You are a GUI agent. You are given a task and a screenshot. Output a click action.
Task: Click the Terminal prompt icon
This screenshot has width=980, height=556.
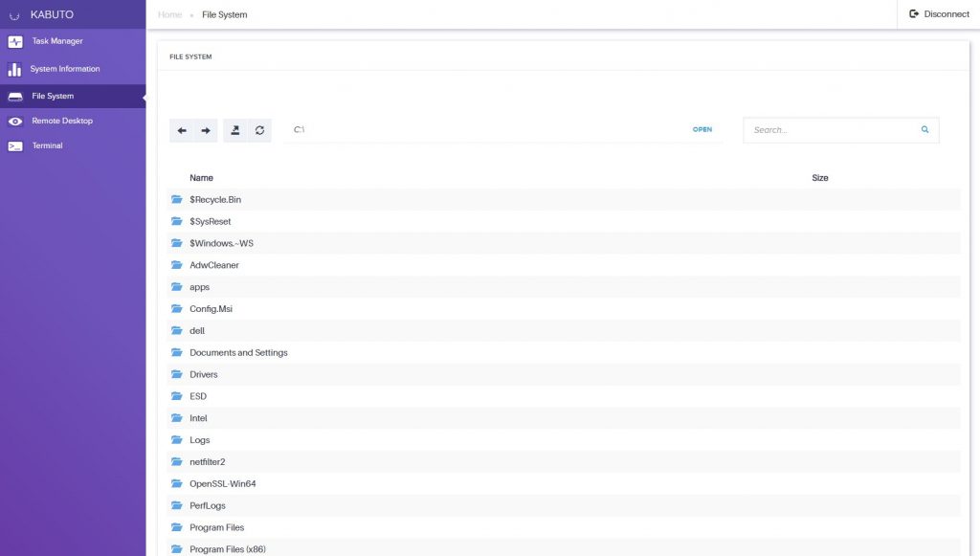coord(15,146)
